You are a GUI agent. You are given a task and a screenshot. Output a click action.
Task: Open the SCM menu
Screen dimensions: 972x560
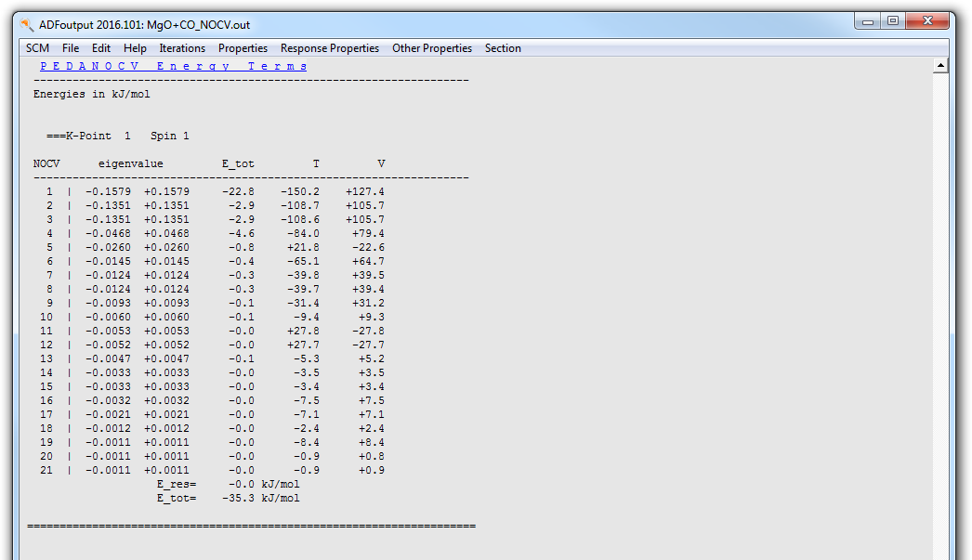(37, 48)
